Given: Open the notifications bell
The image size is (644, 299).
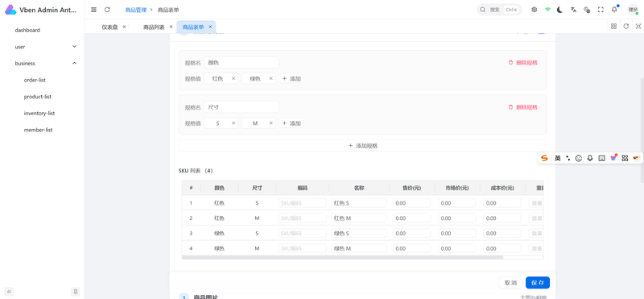Looking at the screenshot, I should [x=614, y=10].
